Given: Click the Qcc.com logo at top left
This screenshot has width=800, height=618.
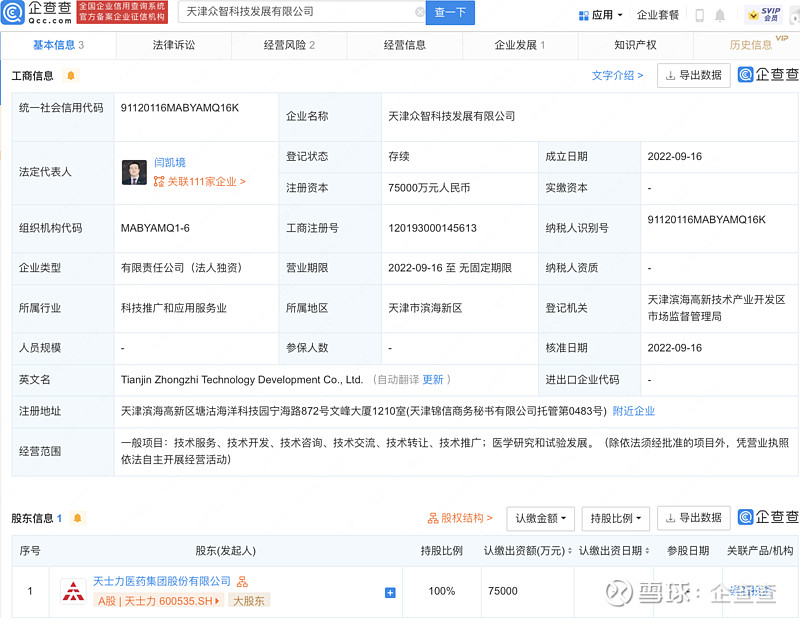Looking at the screenshot, I should pyautogui.click(x=37, y=12).
